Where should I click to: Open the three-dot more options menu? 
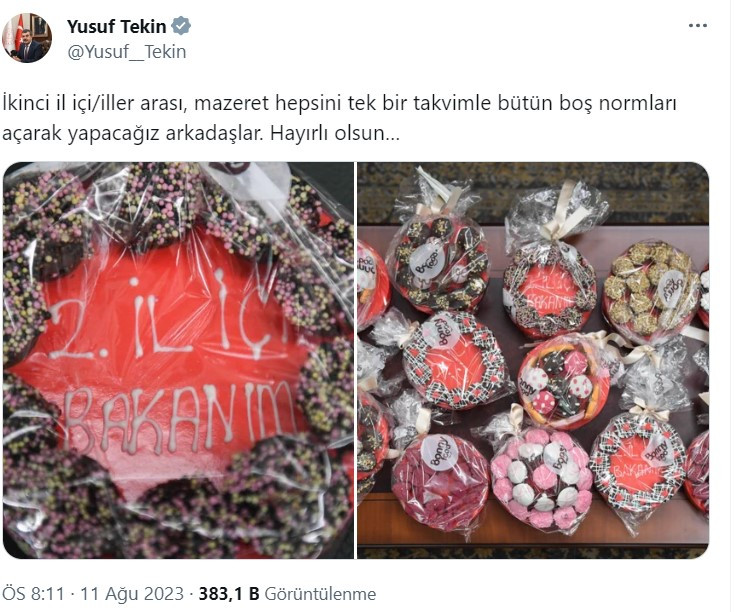[698, 26]
